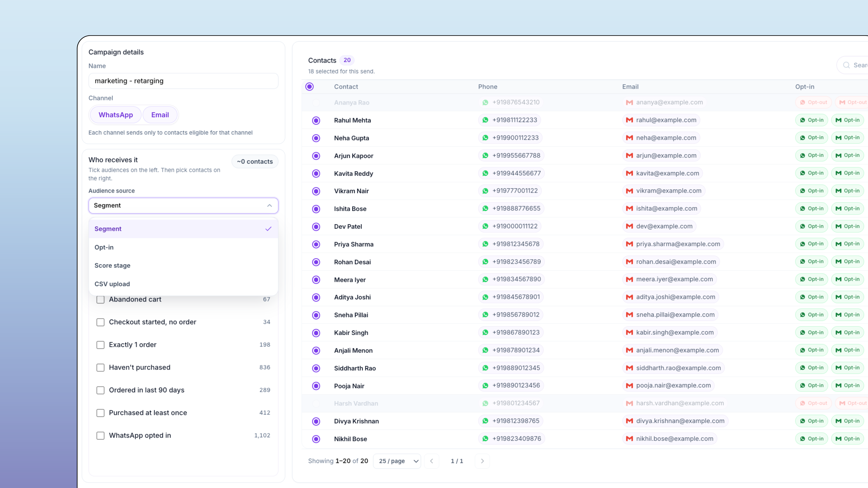Screen dimensions: 868x488
Task: Tick the Exactly 1 order checkbox
Action: click(x=100, y=345)
